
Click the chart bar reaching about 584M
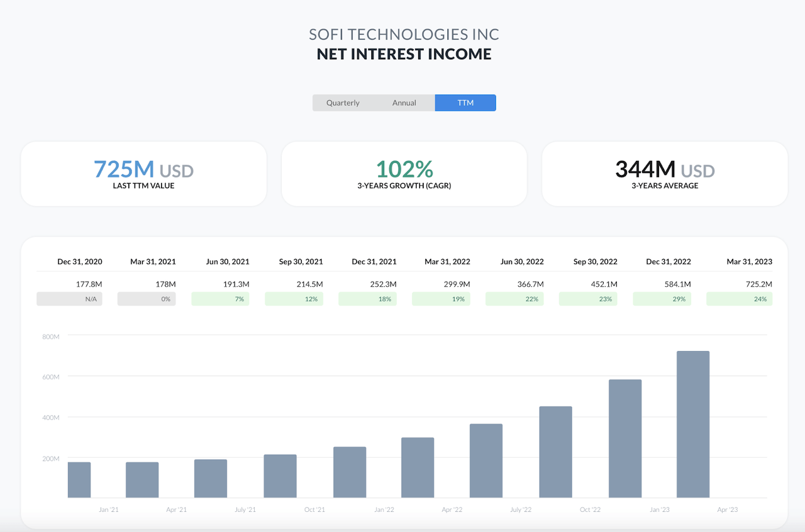pyautogui.click(x=625, y=439)
